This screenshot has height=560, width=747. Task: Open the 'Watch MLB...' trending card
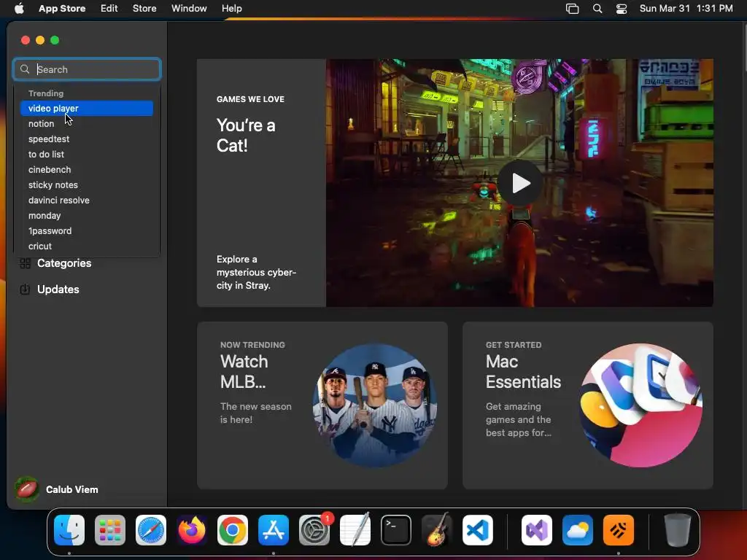coord(322,405)
